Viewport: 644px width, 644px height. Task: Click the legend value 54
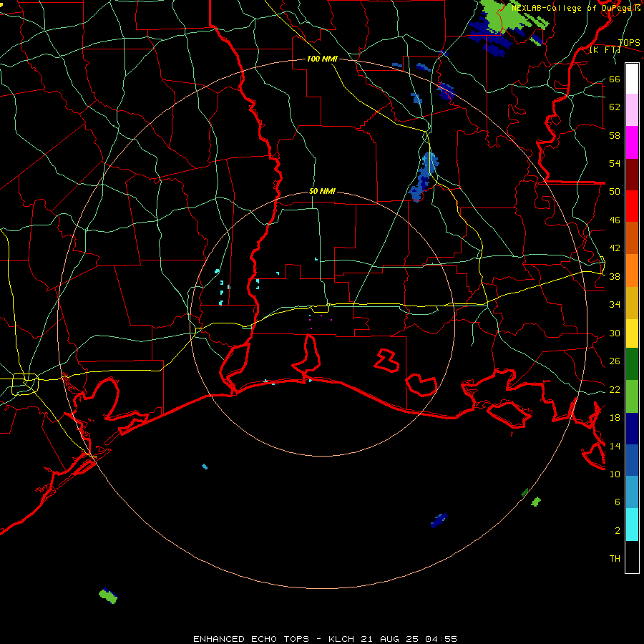615,163
